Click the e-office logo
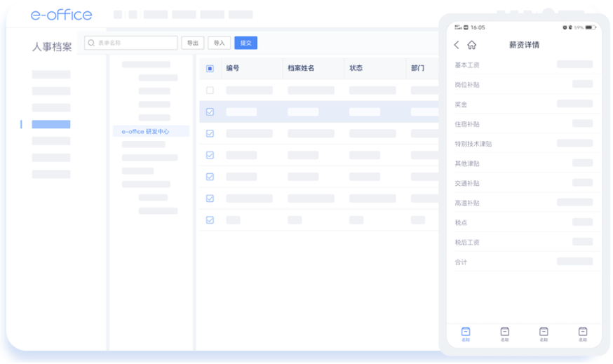 [61, 15]
